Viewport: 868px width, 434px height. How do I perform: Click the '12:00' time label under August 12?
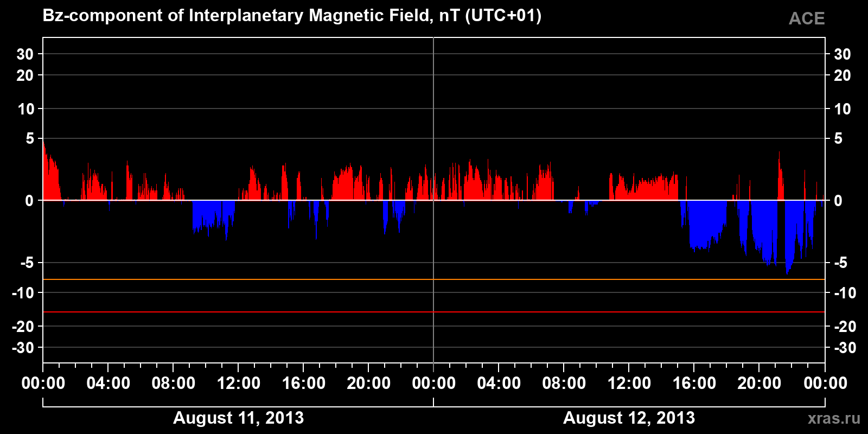coord(629,384)
